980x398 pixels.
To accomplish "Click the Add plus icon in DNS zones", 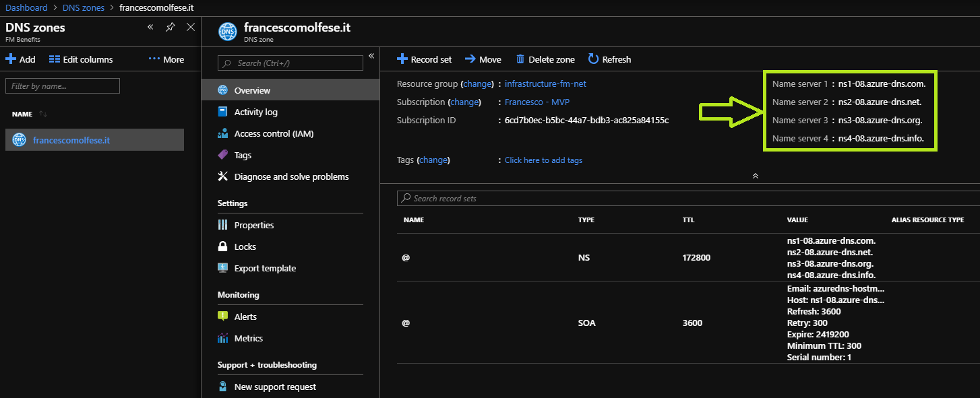I will (11, 59).
